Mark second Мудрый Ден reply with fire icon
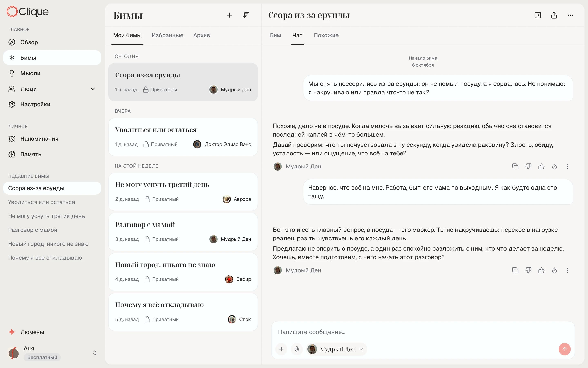The image size is (588, 368). click(x=555, y=270)
